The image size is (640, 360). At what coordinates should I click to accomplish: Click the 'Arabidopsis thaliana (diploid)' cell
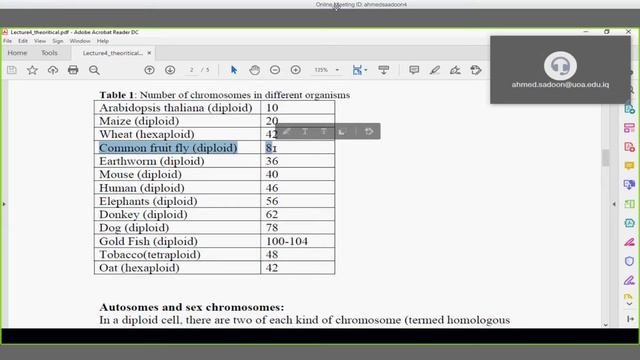point(177,108)
